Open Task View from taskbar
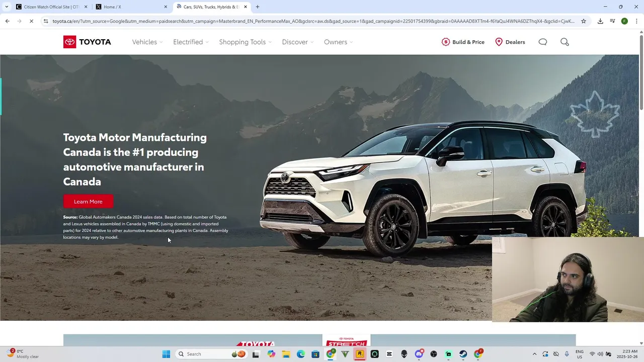 click(x=256, y=354)
